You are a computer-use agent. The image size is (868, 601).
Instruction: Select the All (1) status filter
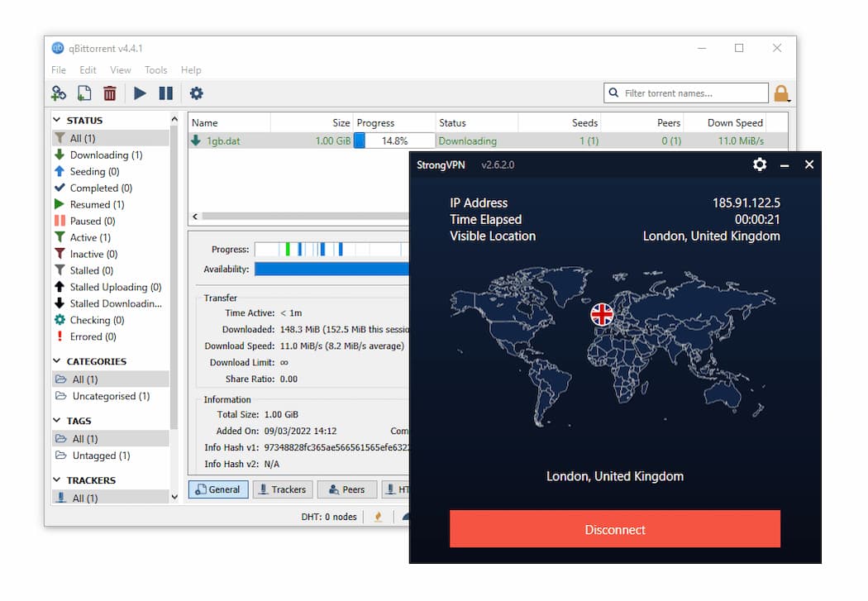click(110, 138)
